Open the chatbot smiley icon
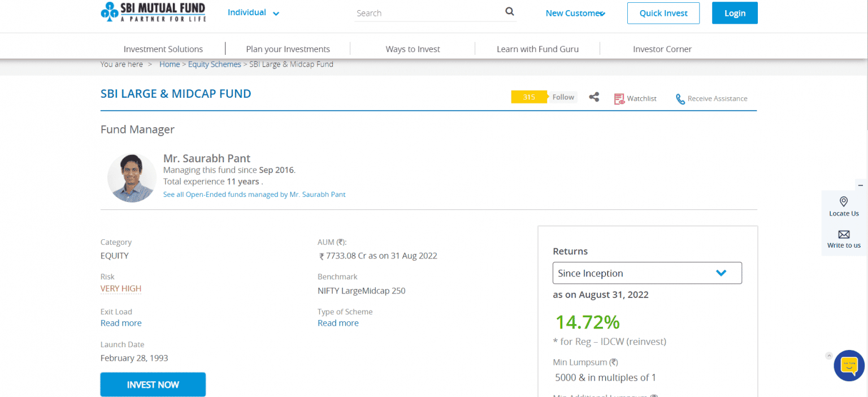This screenshot has height=397, width=868. click(849, 365)
